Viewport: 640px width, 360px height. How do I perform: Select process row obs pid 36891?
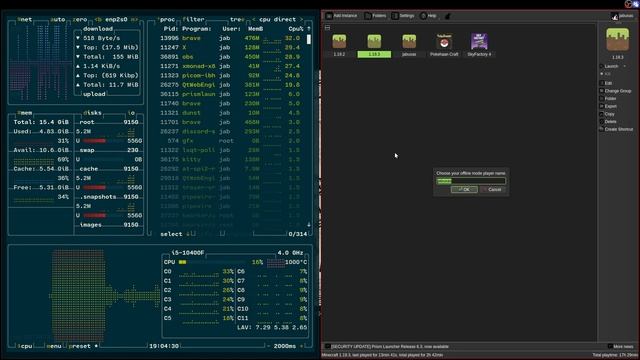tap(230, 57)
